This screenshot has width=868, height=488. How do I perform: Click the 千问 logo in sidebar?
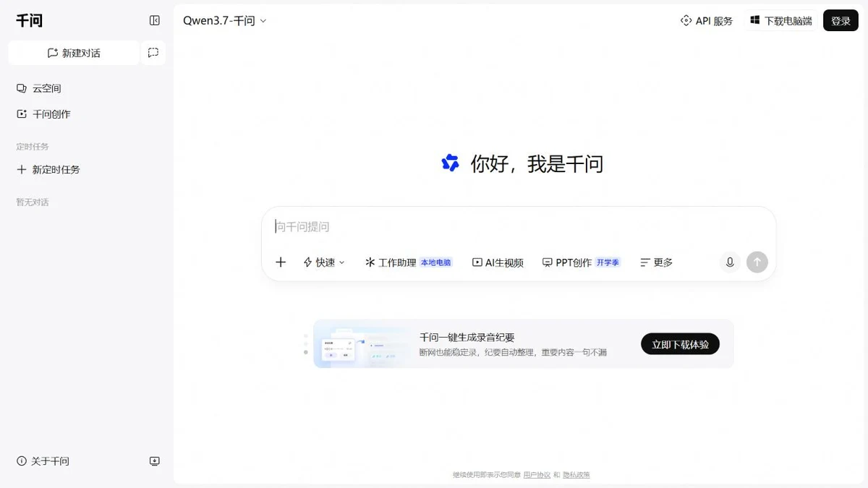tap(30, 21)
